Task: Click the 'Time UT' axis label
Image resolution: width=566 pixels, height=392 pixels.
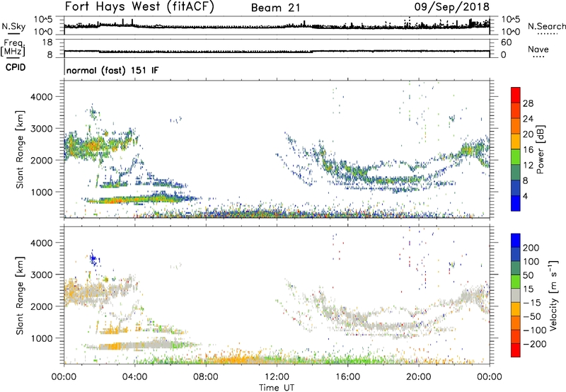Action: 277,388
